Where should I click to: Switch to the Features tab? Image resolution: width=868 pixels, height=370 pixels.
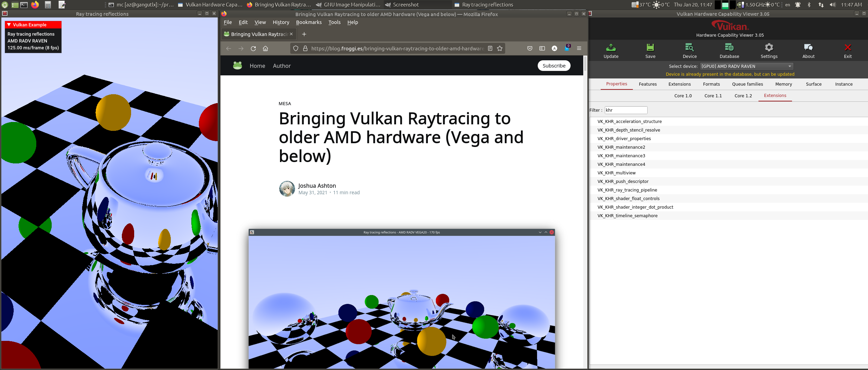[648, 84]
